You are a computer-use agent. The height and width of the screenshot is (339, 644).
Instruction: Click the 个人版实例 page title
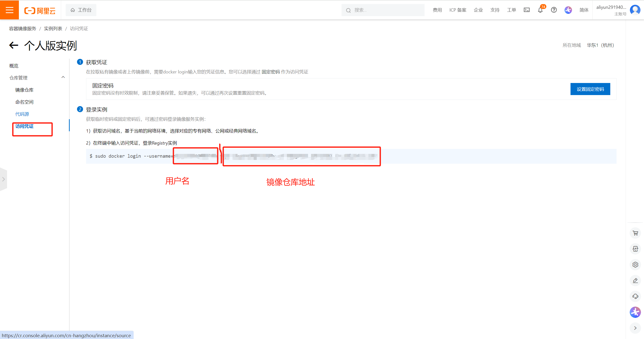(51, 46)
